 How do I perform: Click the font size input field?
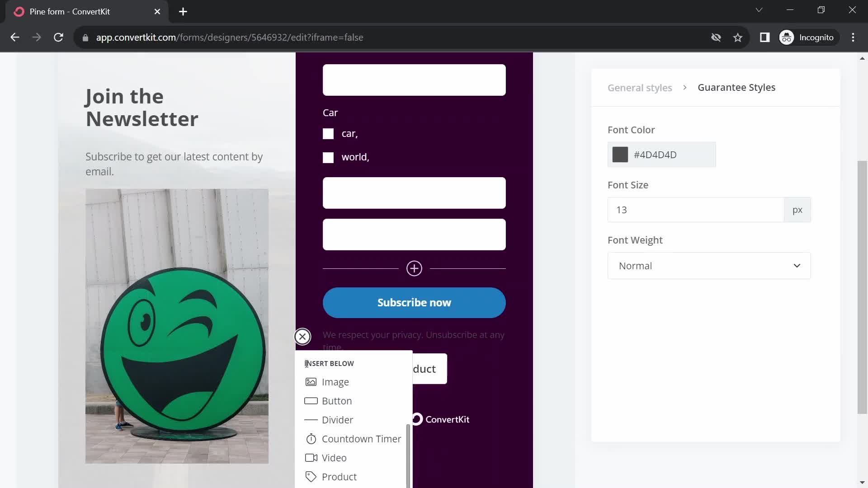(x=696, y=210)
